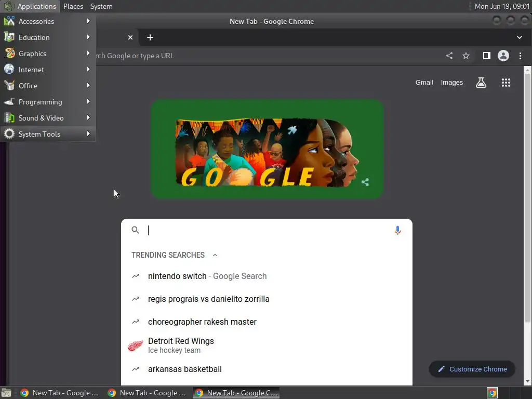Open Chrome's three-dot menu
532x399 pixels.
[520, 56]
